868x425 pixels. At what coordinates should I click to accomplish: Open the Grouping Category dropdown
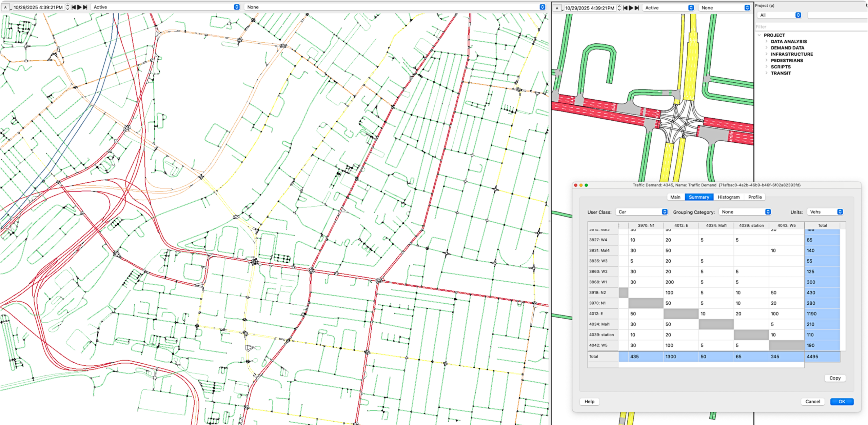(x=746, y=212)
